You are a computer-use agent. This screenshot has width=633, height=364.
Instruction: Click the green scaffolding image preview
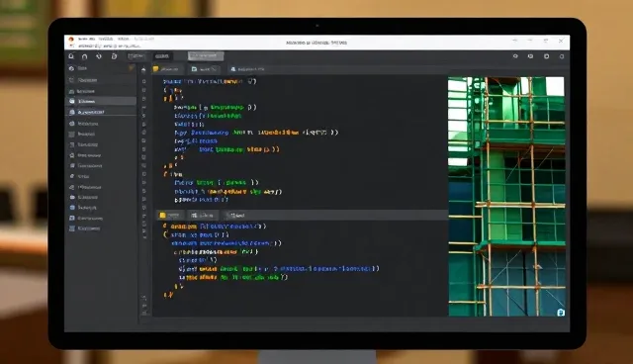tap(506, 196)
